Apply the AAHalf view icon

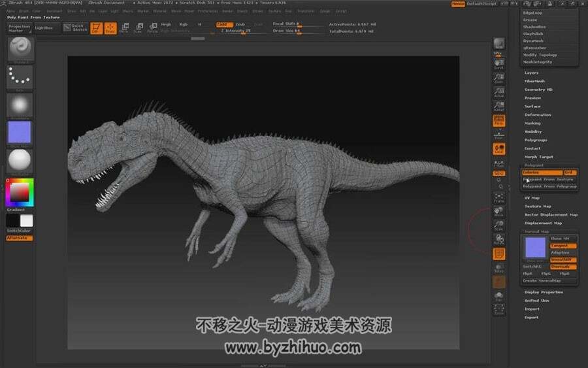[498, 106]
